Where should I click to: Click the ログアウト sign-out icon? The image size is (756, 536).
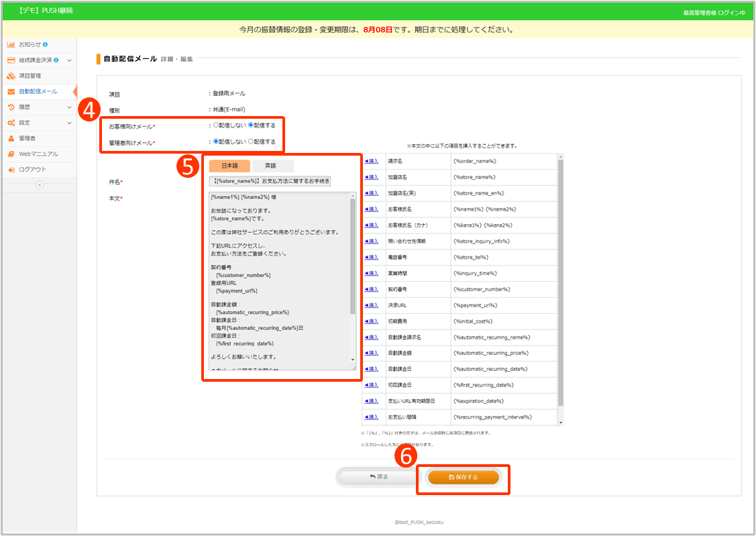pyautogui.click(x=11, y=170)
